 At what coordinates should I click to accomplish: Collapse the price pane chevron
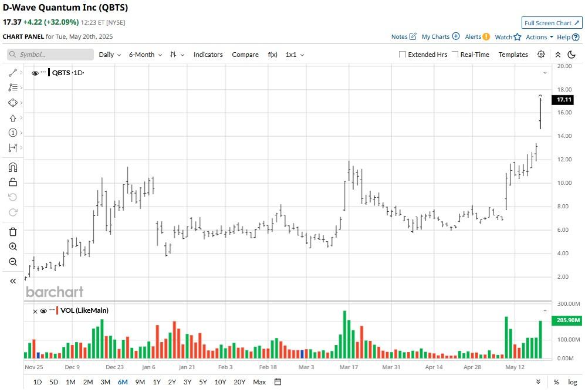pyautogui.click(x=545, y=73)
